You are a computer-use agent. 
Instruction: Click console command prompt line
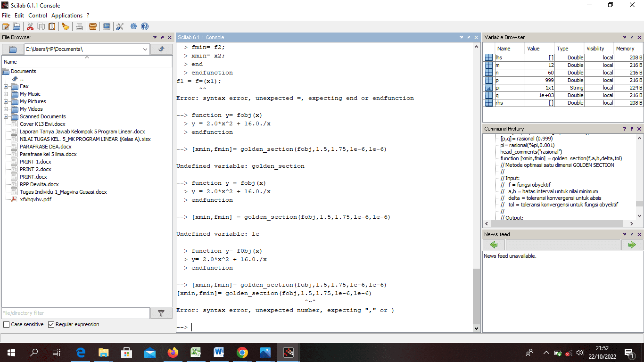pyautogui.click(x=324, y=327)
